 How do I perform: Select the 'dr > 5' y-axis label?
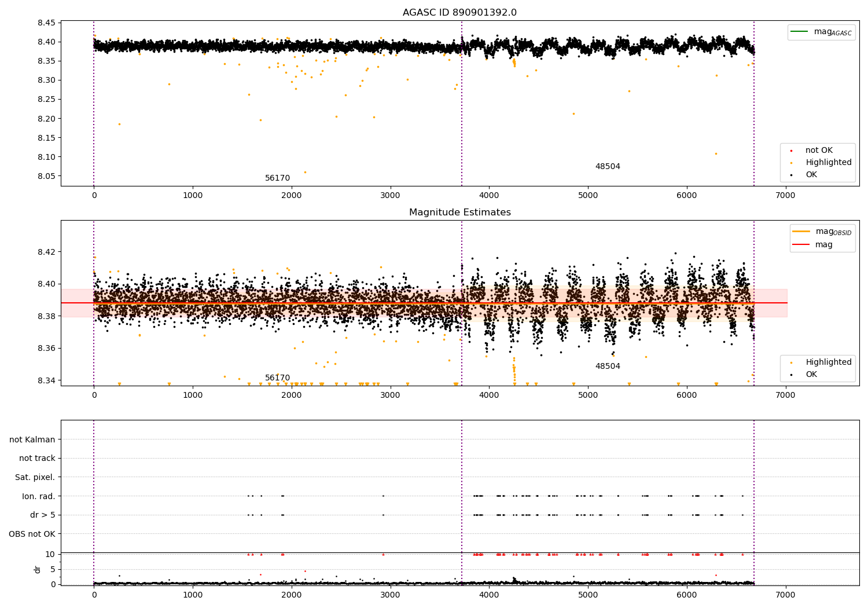42,515
